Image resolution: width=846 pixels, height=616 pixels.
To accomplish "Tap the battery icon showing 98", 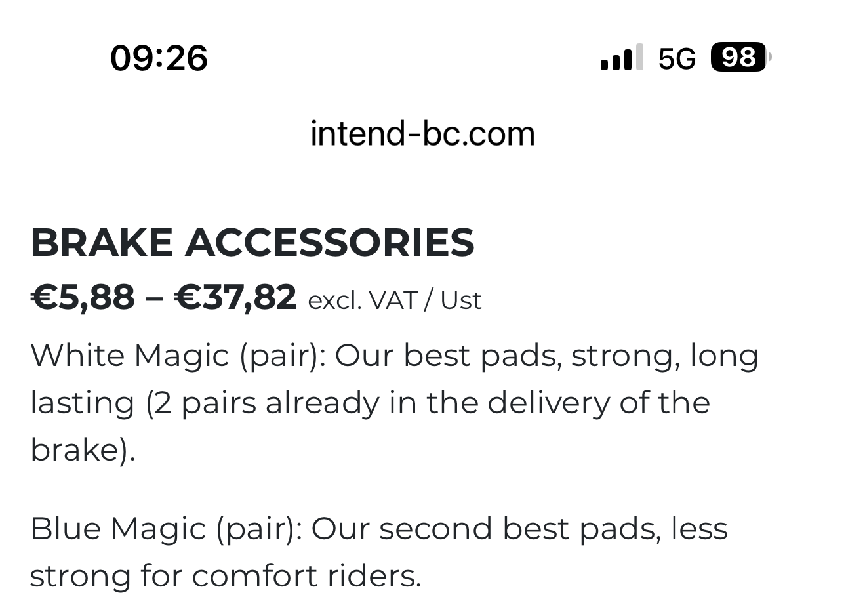I will tap(740, 58).
